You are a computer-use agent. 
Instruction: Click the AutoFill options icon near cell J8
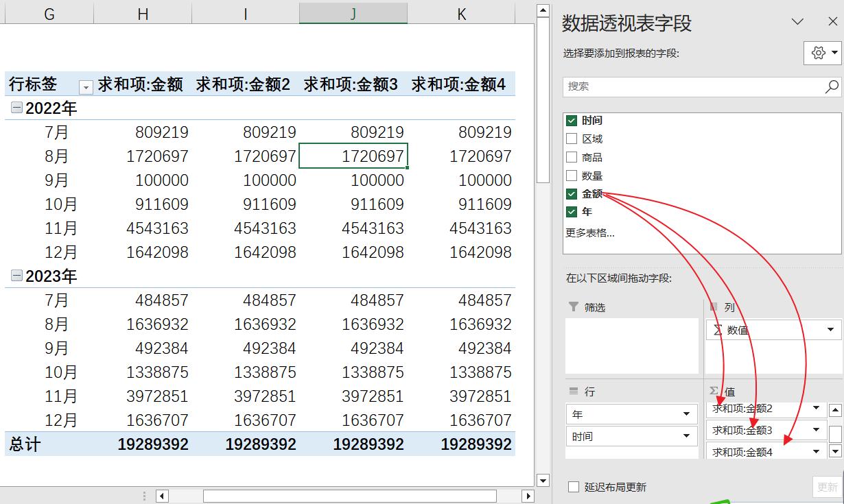click(407, 167)
